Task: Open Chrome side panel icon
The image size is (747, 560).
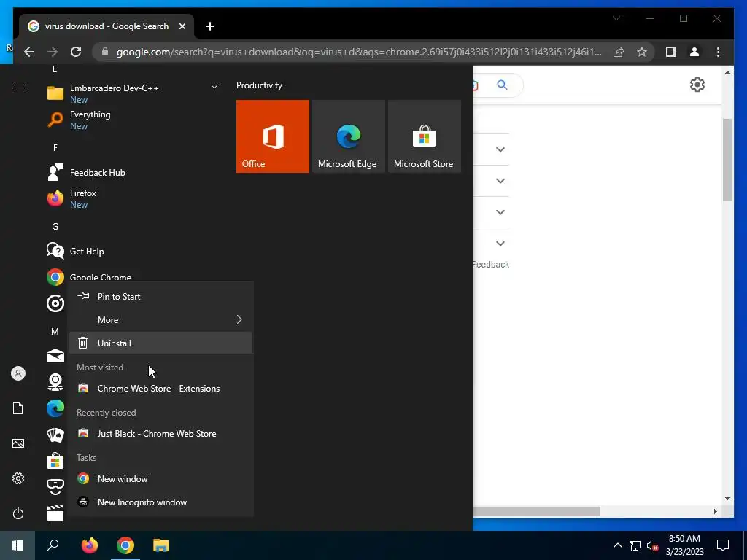Action: [671, 52]
